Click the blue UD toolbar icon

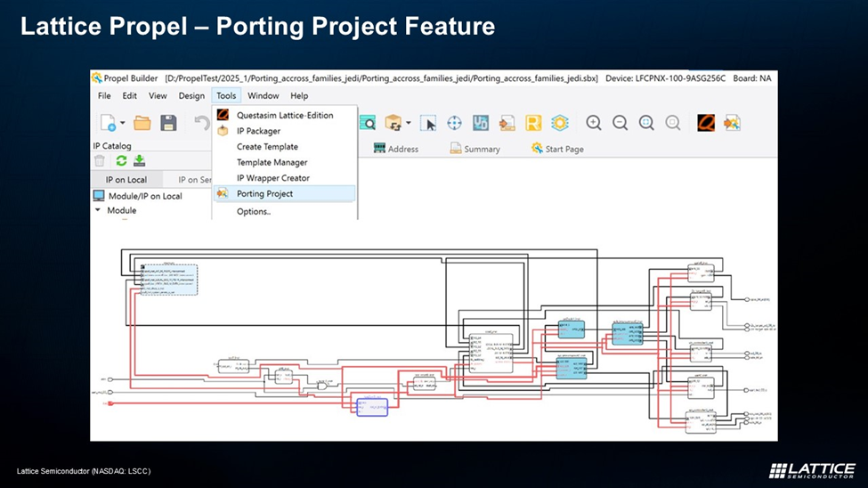(481, 122)
